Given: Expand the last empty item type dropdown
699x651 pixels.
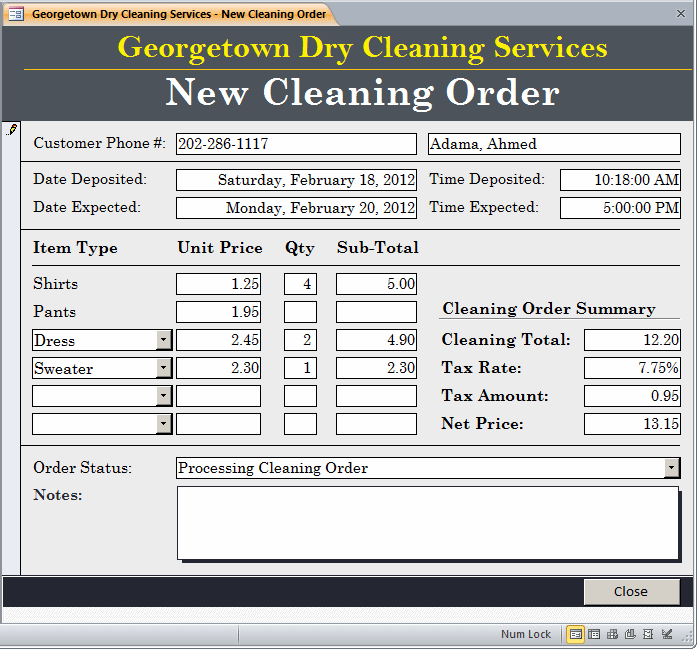Looking at the screenshot, I should (164, 424).
